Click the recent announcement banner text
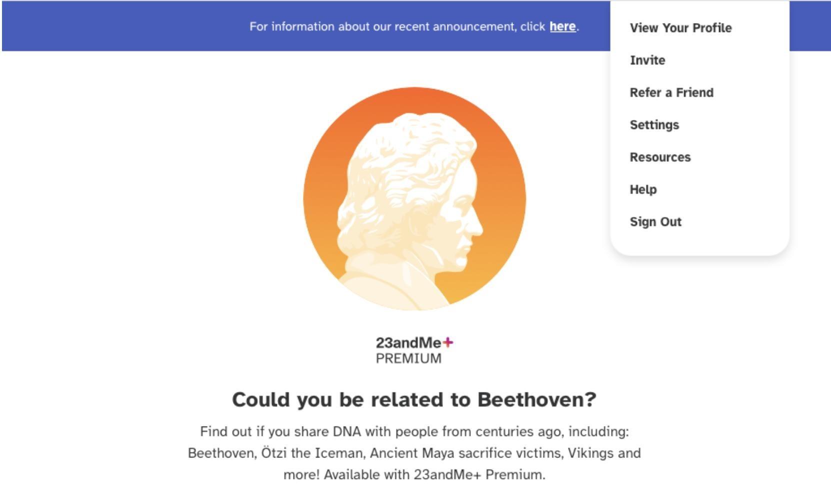 click(x=397, y=26)
